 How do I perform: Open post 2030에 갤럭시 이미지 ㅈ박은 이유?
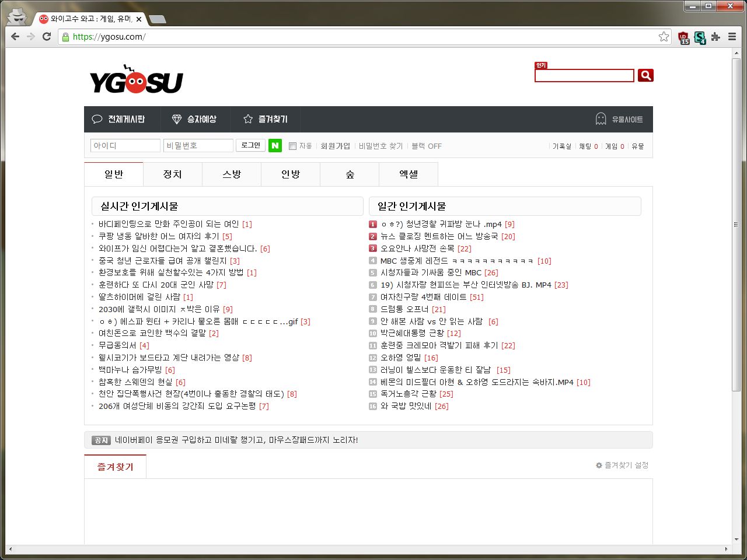coord(159,309)
